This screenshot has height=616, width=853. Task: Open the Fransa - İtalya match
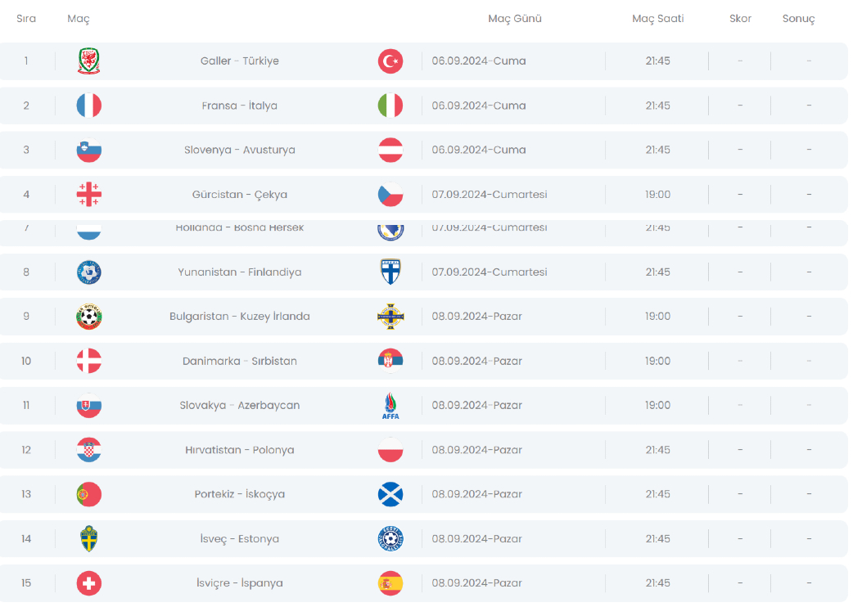(x=239, y=106)
